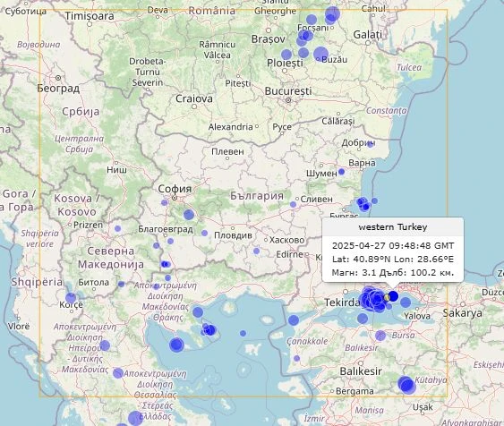This screenshot has height=426, width=504.
Task: Select the small marker west of Пловдив
Action: point(204,233)
